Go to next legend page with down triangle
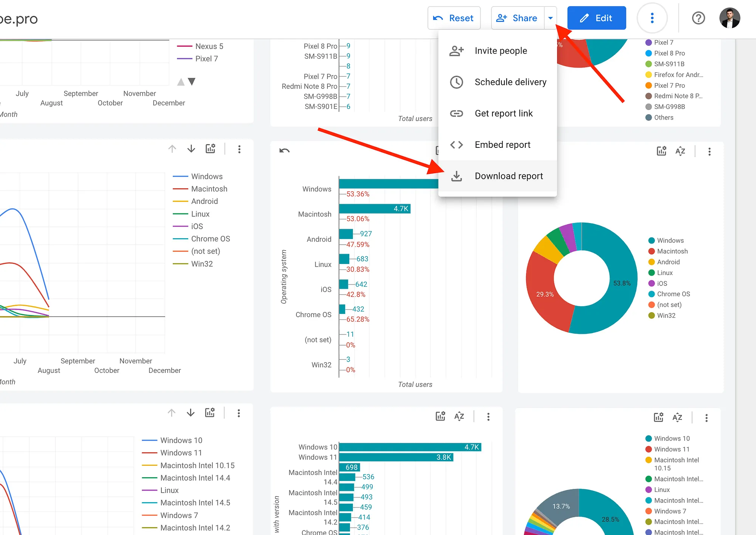Viewport: 756px width, 535px height. point(192,82)
